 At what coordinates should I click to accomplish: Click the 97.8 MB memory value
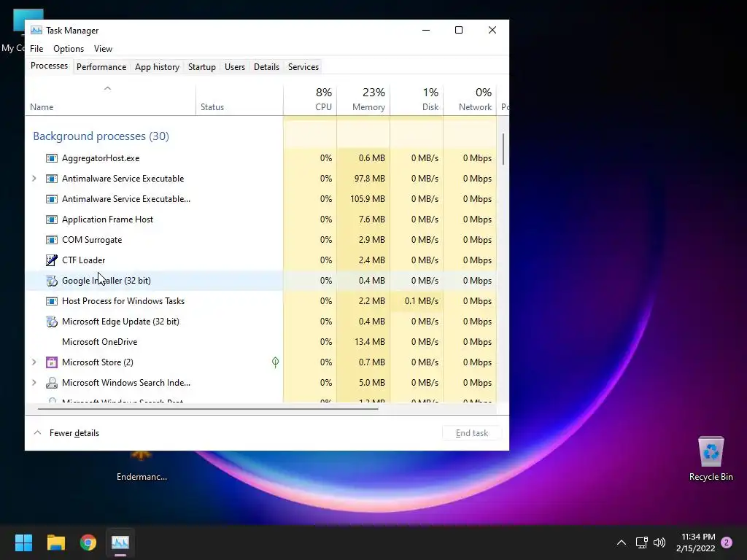click(x=369, y=179)
